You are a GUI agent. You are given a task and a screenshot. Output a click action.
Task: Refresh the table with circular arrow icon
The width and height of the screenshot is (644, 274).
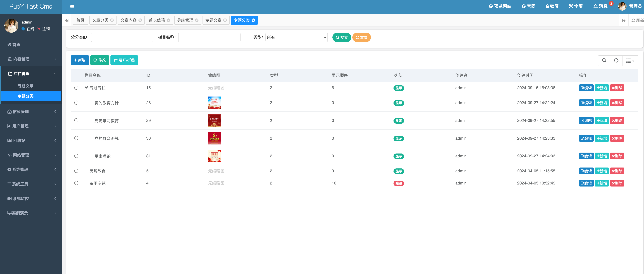pos(616,60)
